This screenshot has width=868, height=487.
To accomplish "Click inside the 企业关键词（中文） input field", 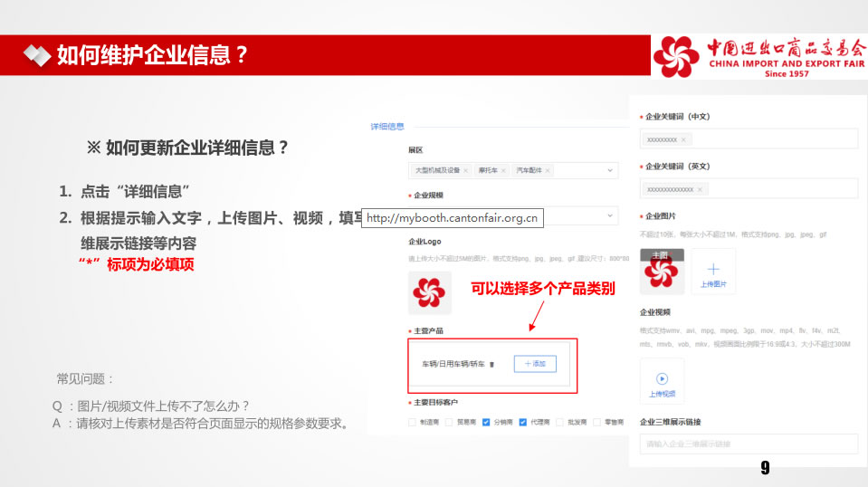I will click(x=749, y=138).
